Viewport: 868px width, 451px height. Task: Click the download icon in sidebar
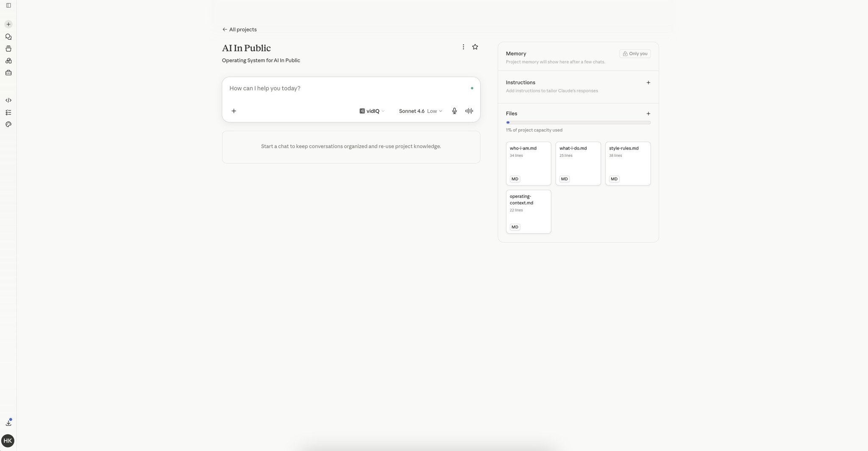[x=8, y=423]
